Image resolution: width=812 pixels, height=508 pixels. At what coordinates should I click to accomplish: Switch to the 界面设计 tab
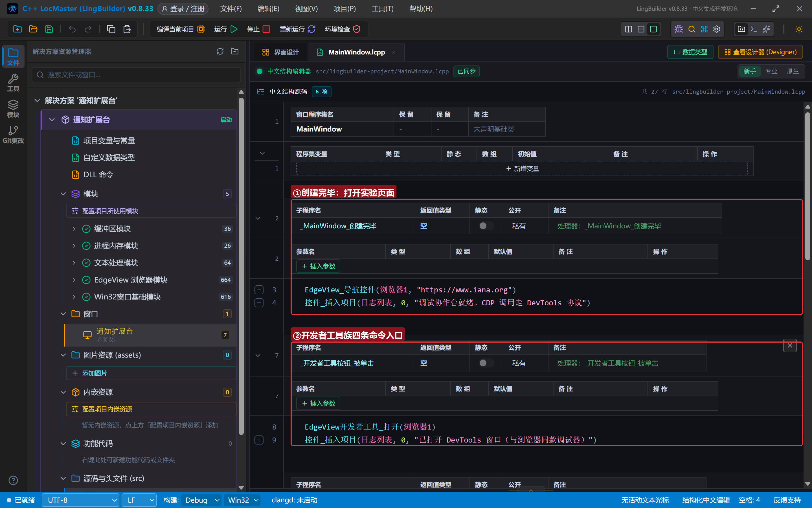coord(280,52)
